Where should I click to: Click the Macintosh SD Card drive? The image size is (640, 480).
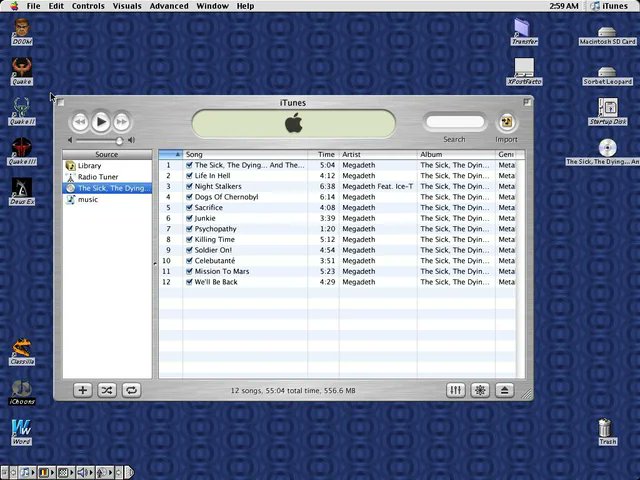[607, 36]
